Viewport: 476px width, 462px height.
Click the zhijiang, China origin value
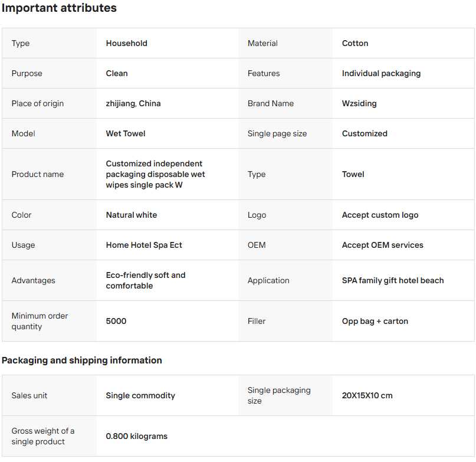click(133, 104)
